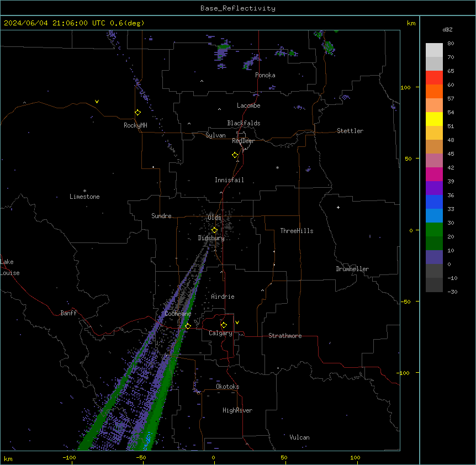Click the Airdrie town label
This screenshot has width=476, height=465.
(x=223, y=297)
